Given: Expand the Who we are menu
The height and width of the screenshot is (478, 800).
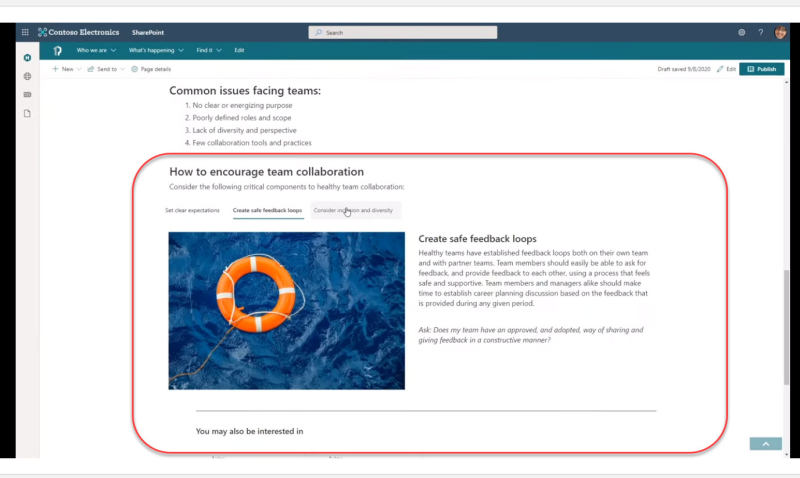Looking at the screenshot, I should click(96, 50).
